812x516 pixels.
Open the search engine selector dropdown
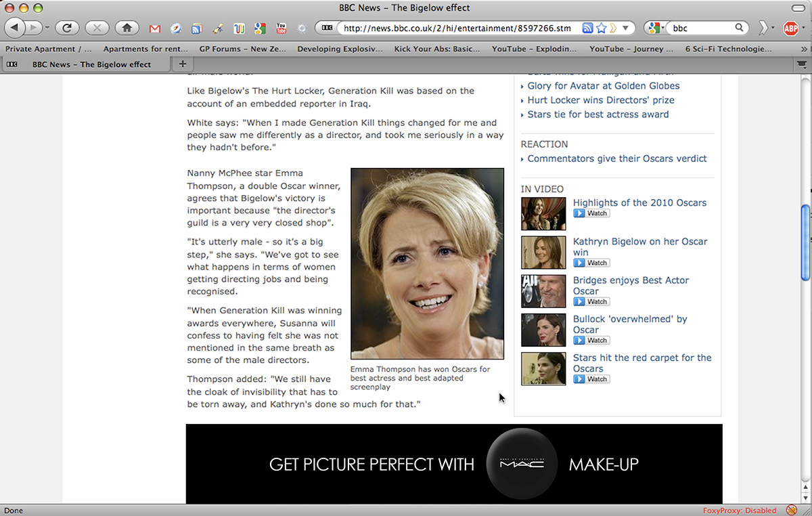654,28
